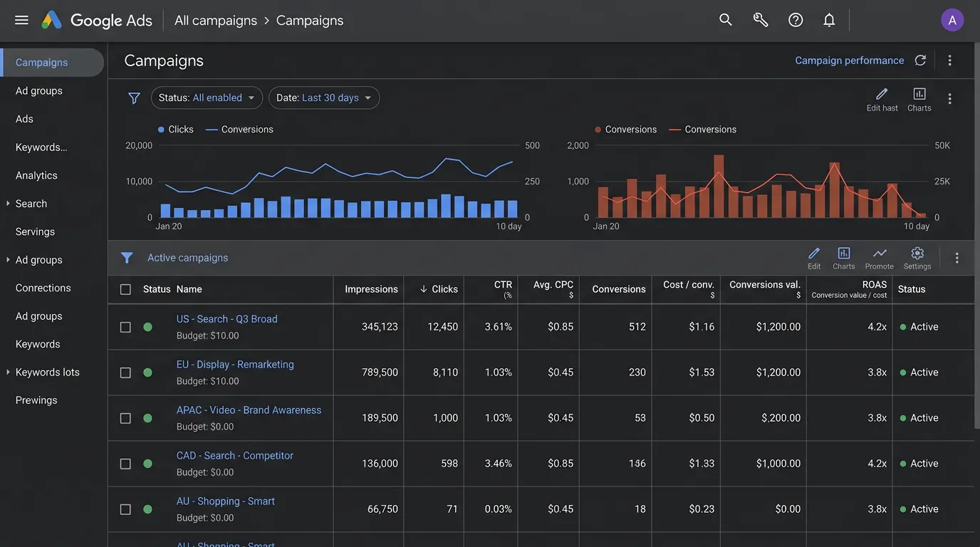Open the help question mark icon
980x547 pixels.
(796, 20)
